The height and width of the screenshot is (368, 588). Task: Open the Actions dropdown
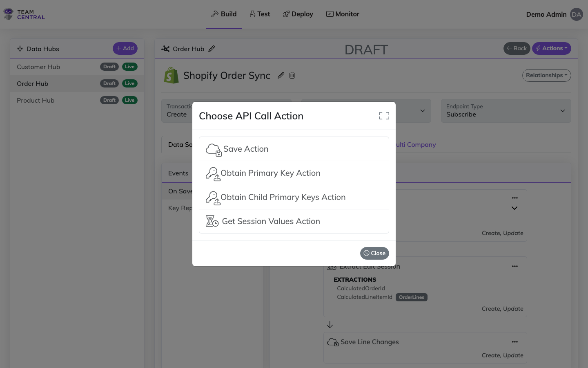pyautogui.click(x=551, y=48)
